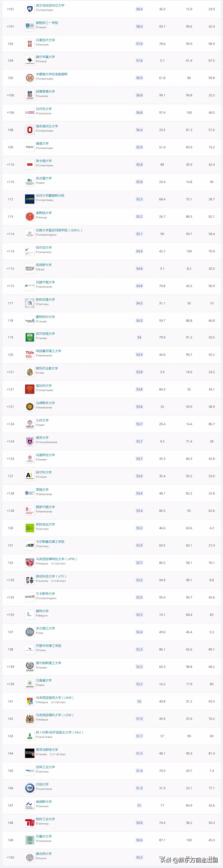
Task: Open the 宾夕法尼亚州立大学 university link
Action: (x=50, y=5)
